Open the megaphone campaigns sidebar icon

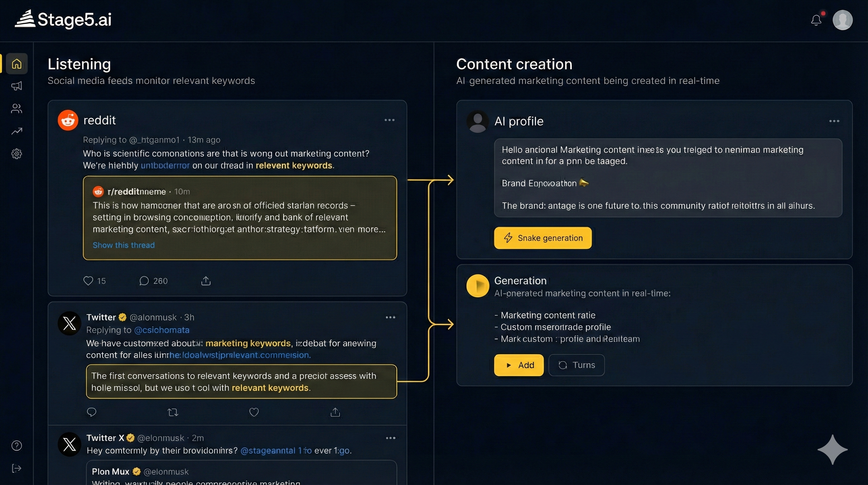[x=16, y=86]
